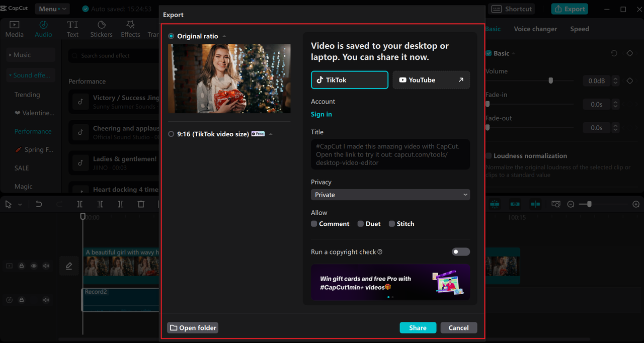The width and height of the screenshot is (644, 343).
Task: Enable the Stitch checkbox
Action: (x=392, y=224)
